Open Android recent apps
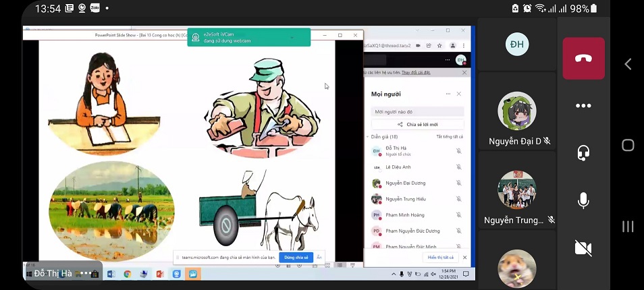 [x=628, y=227]
